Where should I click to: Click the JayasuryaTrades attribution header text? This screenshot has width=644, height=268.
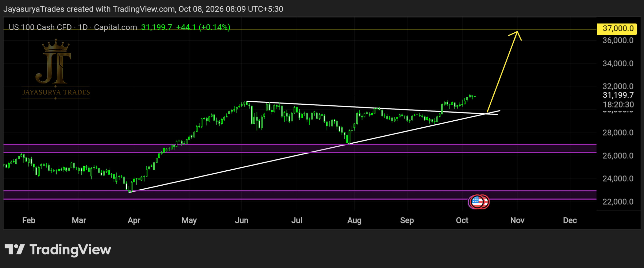point(143,9)
